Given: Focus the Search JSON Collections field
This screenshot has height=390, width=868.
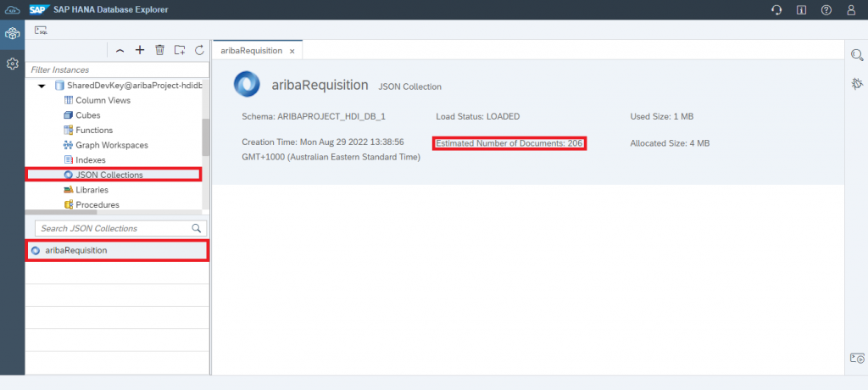Looking at the screenshot, I should pyautogui.click(x=120, y=228).
